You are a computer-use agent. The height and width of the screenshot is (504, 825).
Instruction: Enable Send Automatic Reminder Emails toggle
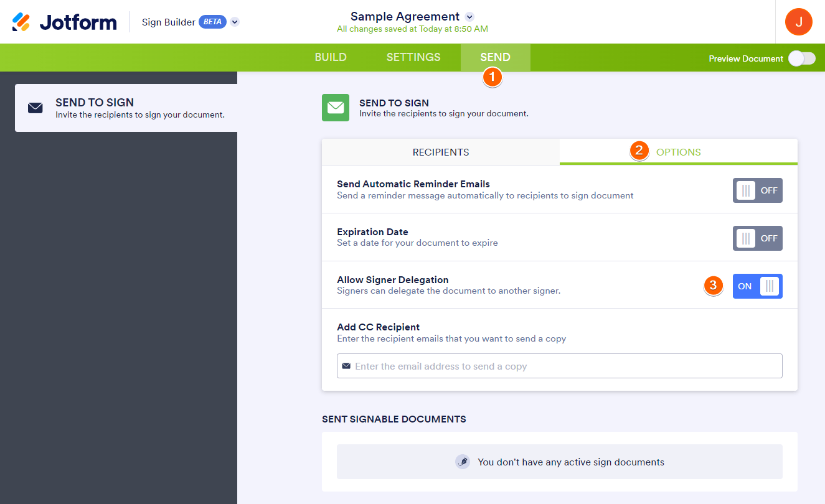[757, 190]
